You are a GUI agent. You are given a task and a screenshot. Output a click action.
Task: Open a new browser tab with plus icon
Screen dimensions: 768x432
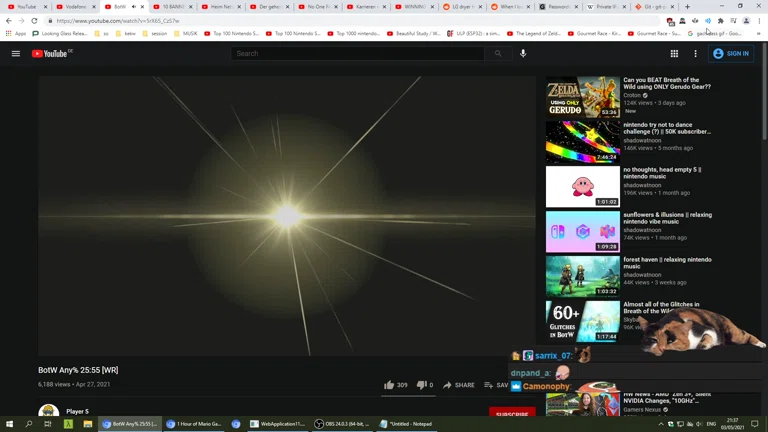(x=687, y=7)
